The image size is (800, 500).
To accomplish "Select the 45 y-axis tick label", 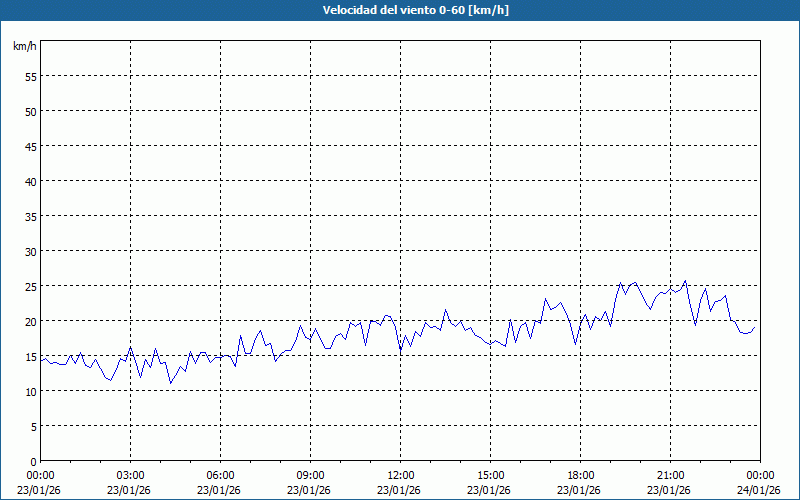I will (x=30, y=146).
